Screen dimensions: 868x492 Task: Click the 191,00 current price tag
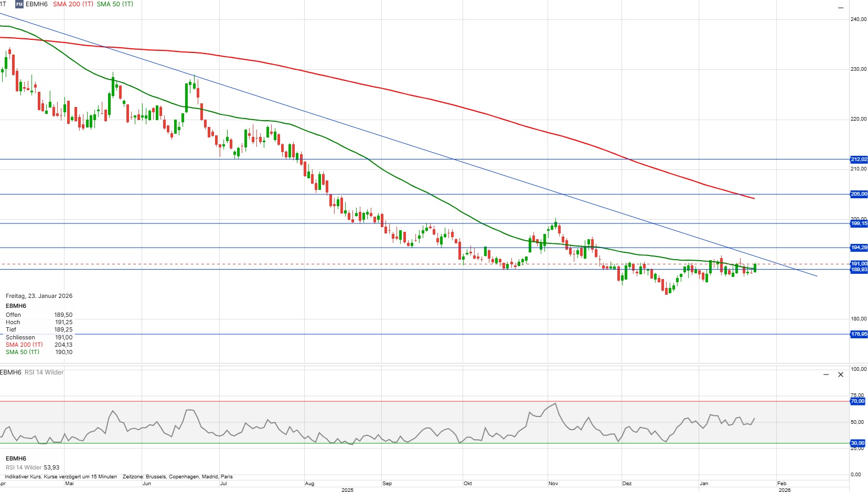pyautogui.click(x=859, y=264)
